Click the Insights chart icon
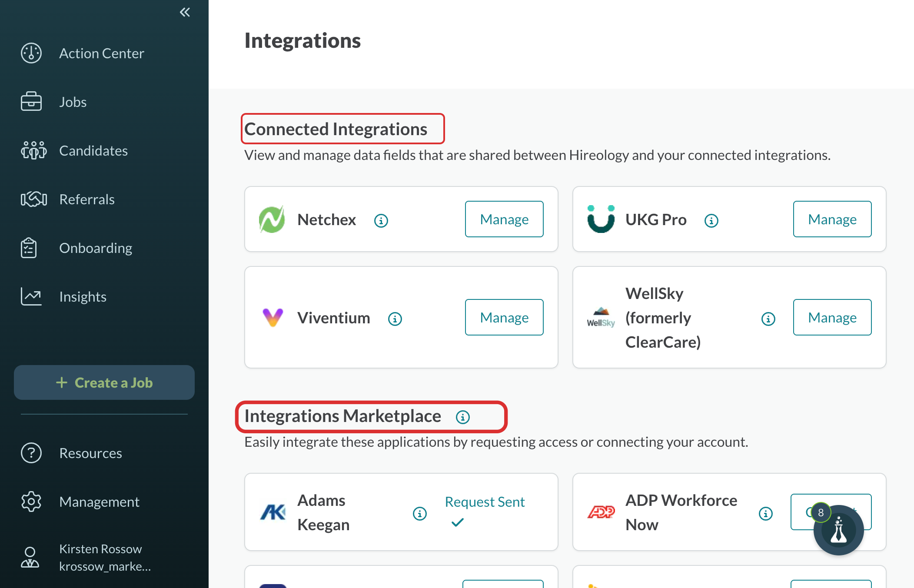The width and height of the screenshot is (914, 588). [31, 296]
